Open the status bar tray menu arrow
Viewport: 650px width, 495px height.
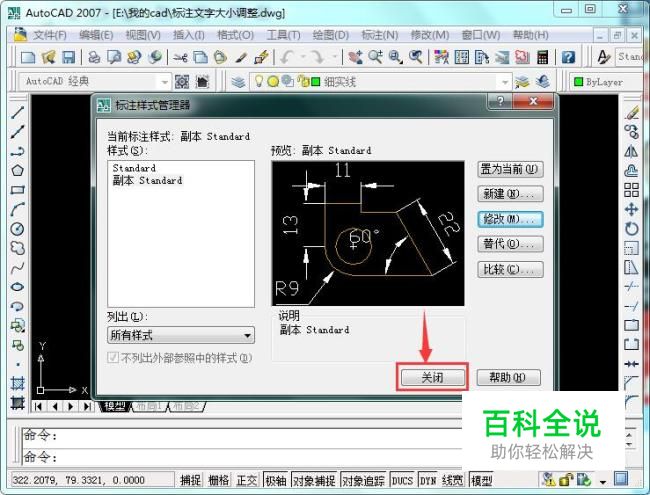tap(603, 482)
